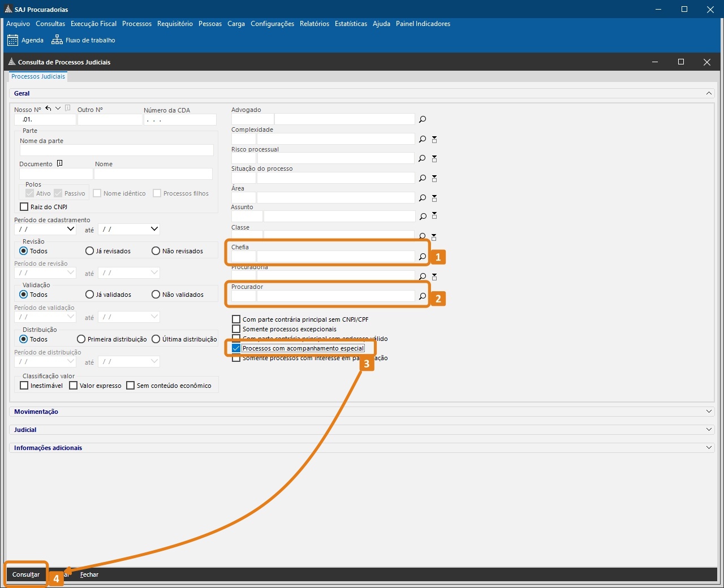Open the Processos menu

pyautogui.click(x=137, y=24)
